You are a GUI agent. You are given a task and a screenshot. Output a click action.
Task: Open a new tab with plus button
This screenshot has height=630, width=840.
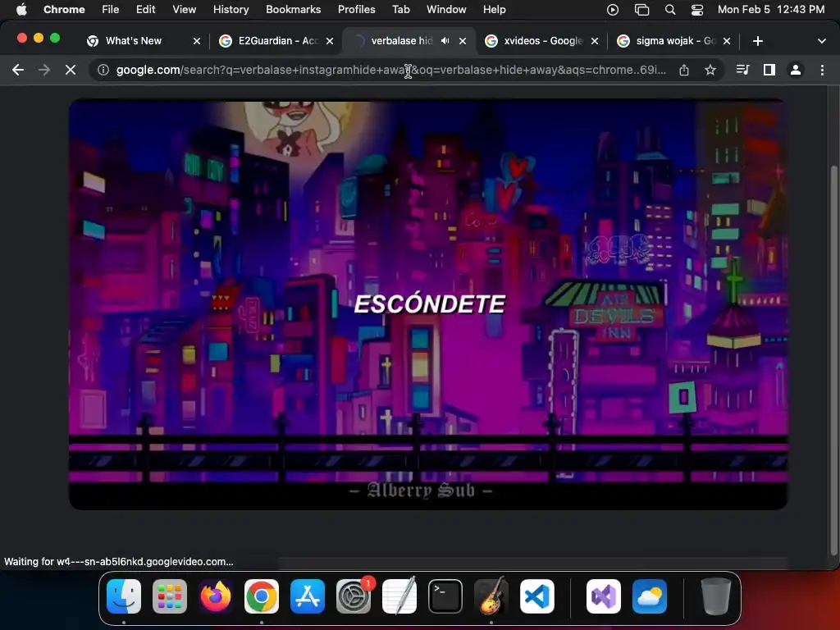click(x=757, y=41)
